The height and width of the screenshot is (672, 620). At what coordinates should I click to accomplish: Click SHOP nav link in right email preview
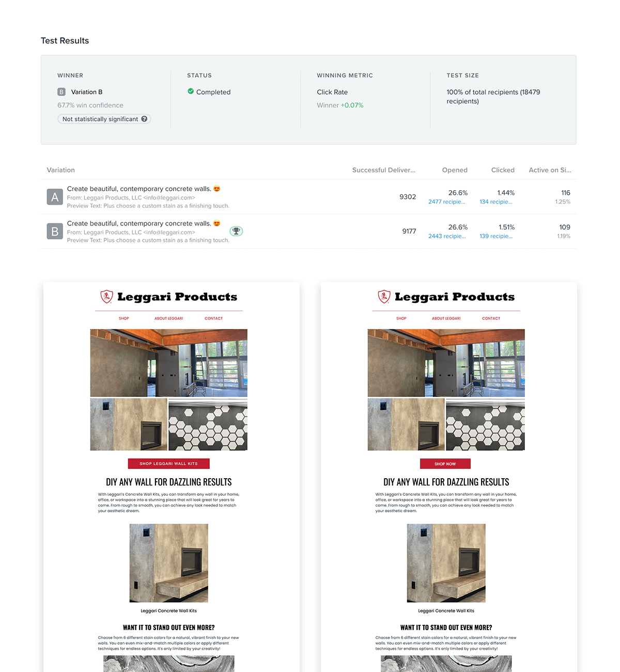pos(401,318)
